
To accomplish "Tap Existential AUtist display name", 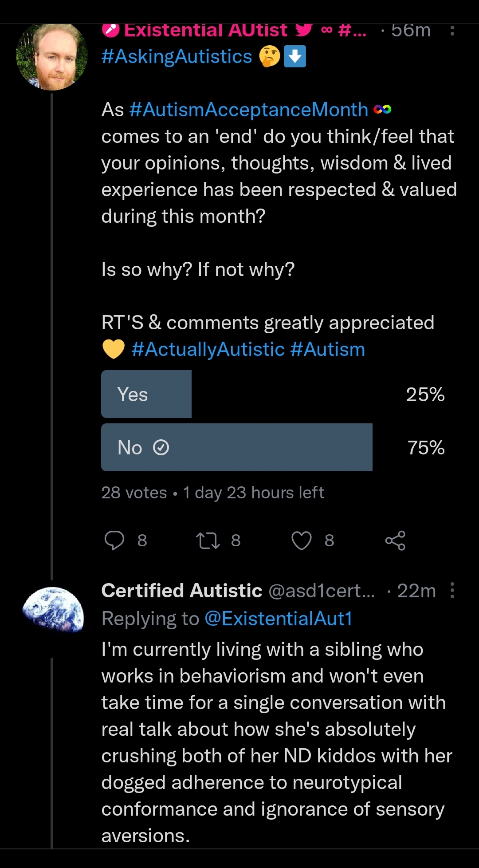I will click(x=205, y=31).
